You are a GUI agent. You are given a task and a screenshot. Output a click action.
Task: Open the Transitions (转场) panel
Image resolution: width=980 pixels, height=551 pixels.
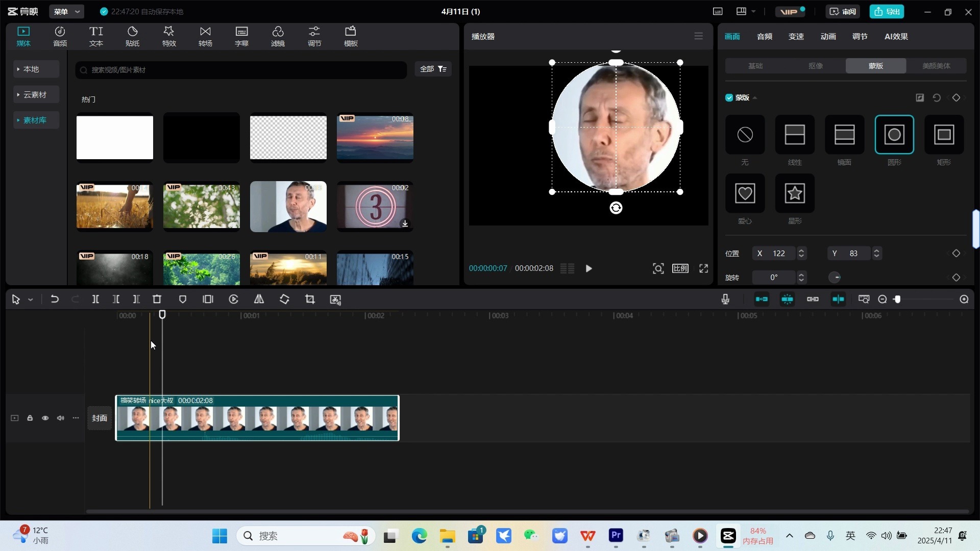[205, 36]
